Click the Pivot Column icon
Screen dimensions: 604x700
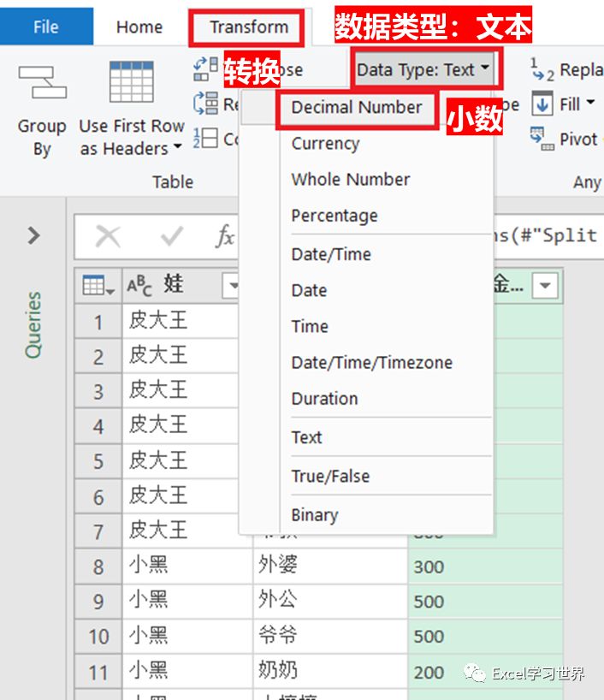542,139
